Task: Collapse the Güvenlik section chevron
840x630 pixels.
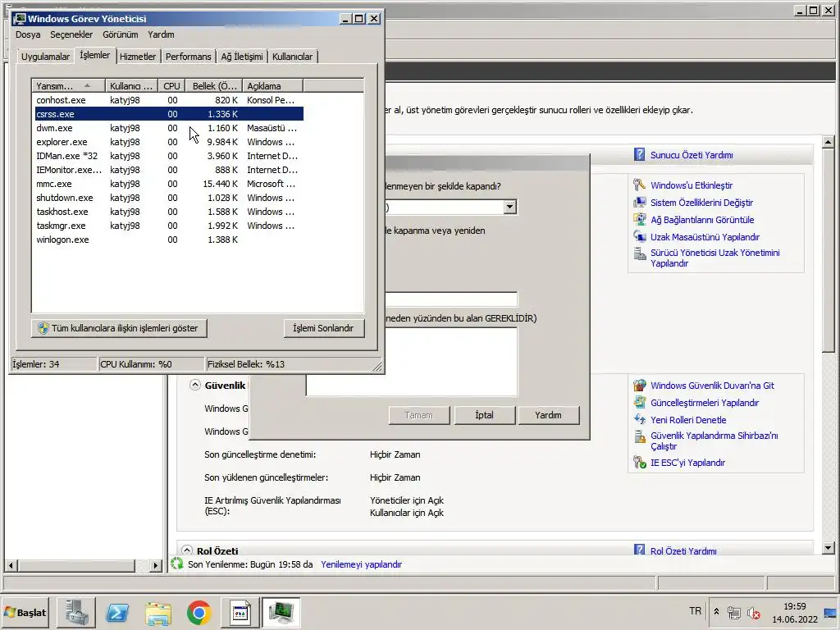Action: pos(195,385)
